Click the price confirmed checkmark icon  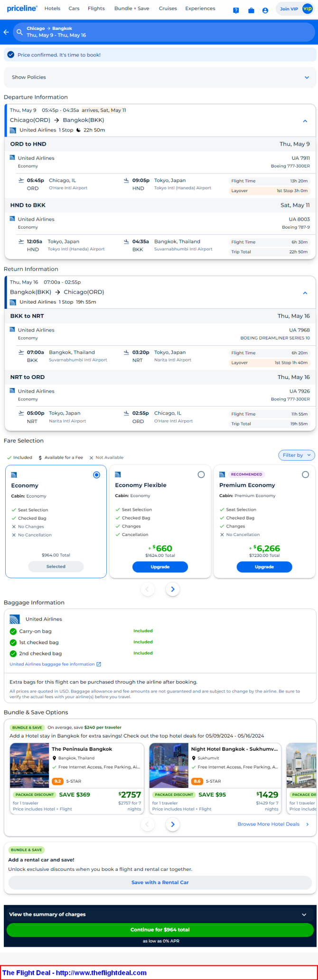[x=11, y=55]
